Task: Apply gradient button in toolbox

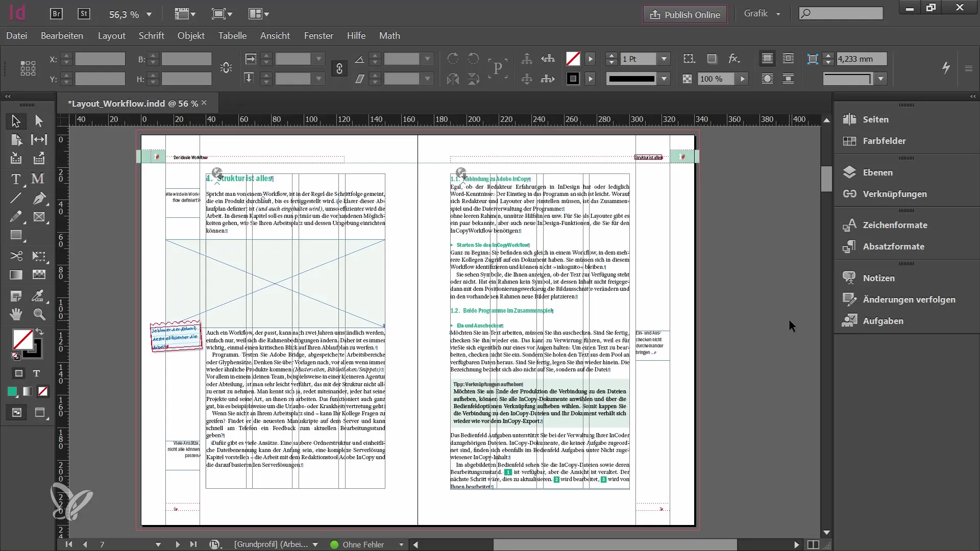Action: [x=28, y=391]
